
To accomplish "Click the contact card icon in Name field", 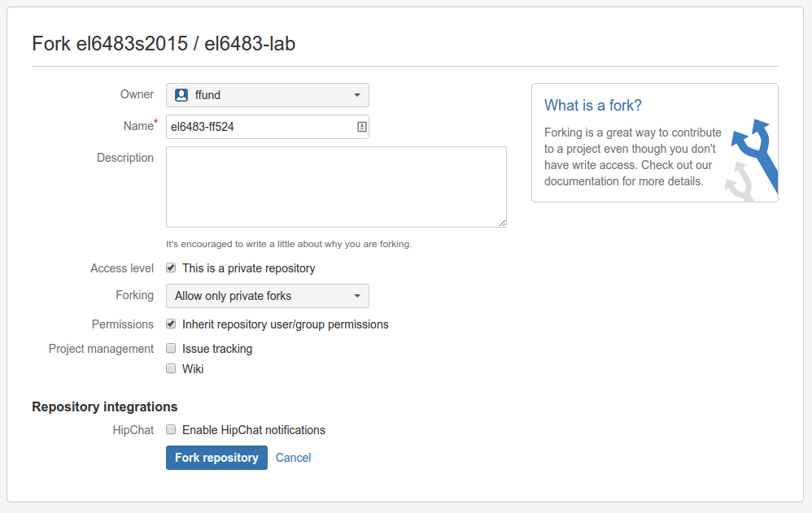I will pos(361,127).
